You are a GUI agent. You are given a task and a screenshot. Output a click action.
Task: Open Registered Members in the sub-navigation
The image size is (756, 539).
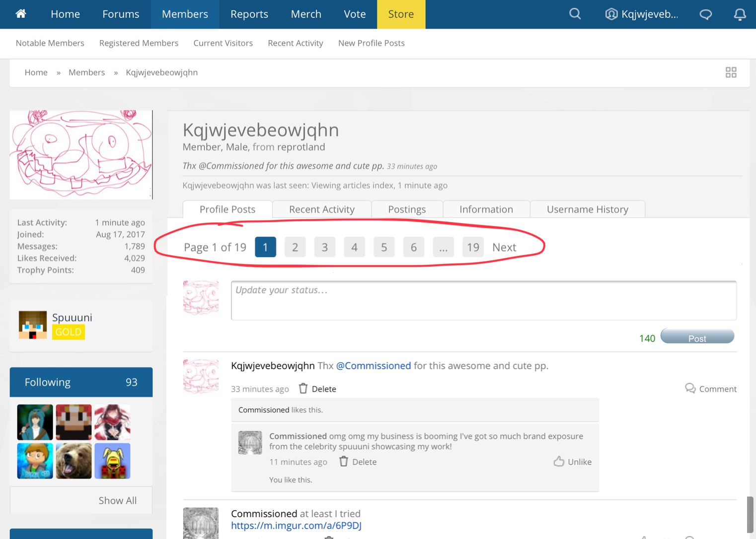[139, 43]
